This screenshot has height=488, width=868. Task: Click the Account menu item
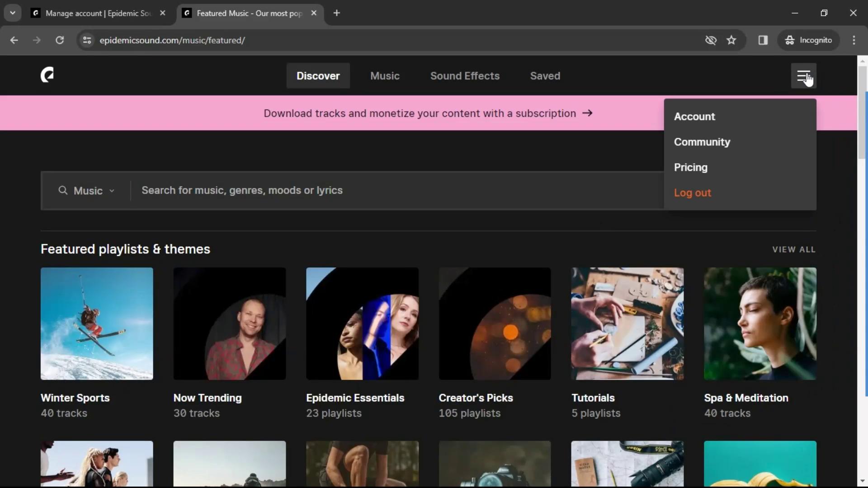[x=694, y=116]
